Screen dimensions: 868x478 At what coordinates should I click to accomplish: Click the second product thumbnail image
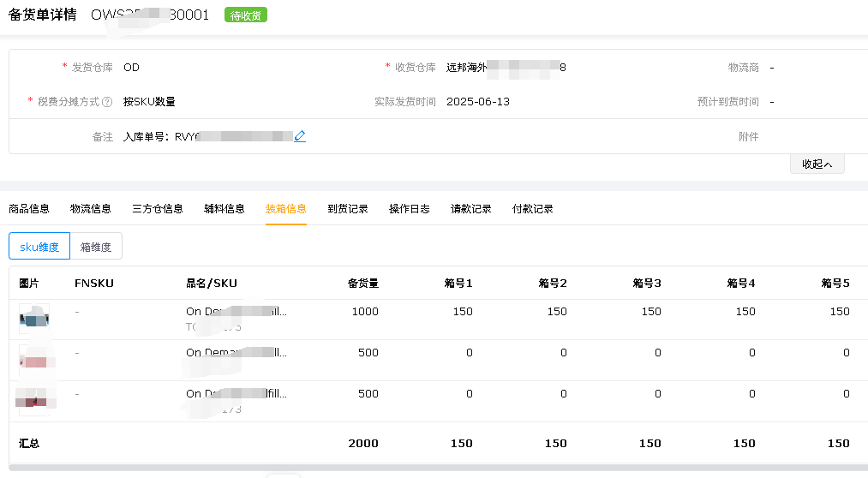[34, 361]
